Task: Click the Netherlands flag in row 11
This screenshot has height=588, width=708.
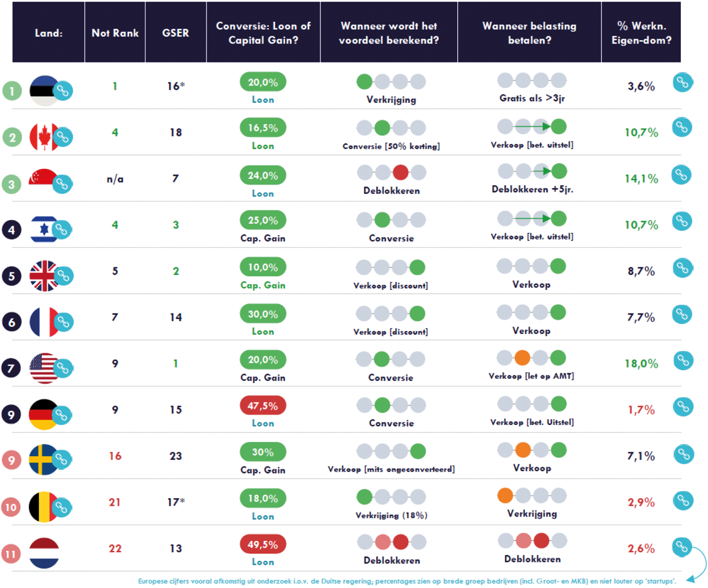Action: tap(44, 553)
